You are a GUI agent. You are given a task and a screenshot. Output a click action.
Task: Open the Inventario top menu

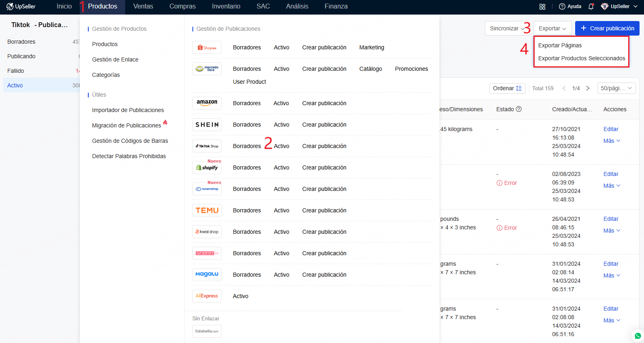click(226, 6)
